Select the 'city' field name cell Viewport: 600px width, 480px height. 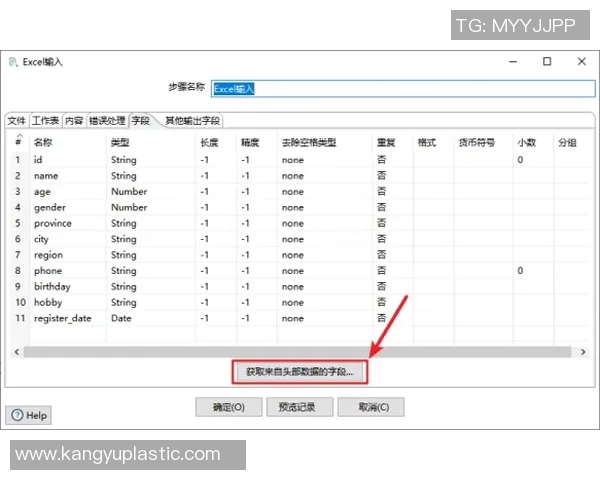(68, 239)
